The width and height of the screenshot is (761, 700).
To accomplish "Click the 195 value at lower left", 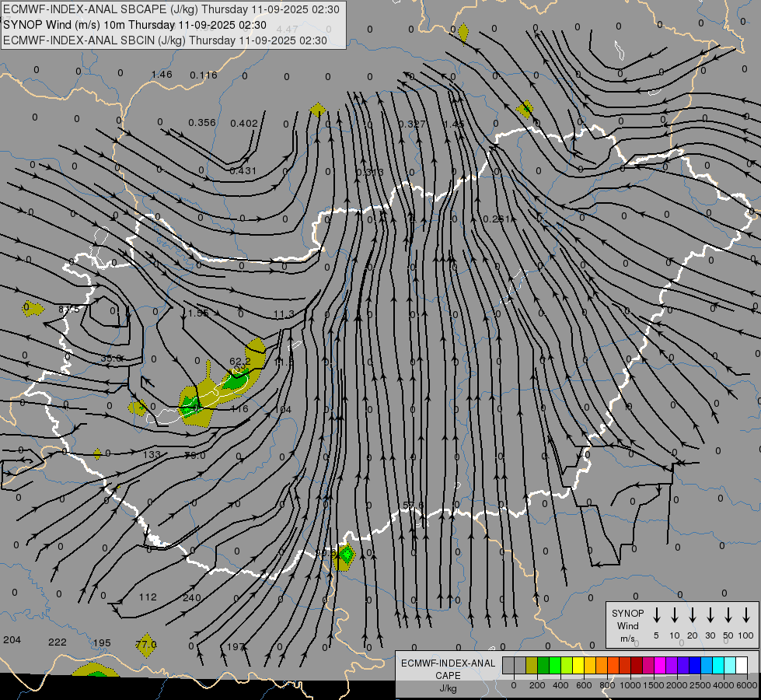I will [x=102, y=643].
